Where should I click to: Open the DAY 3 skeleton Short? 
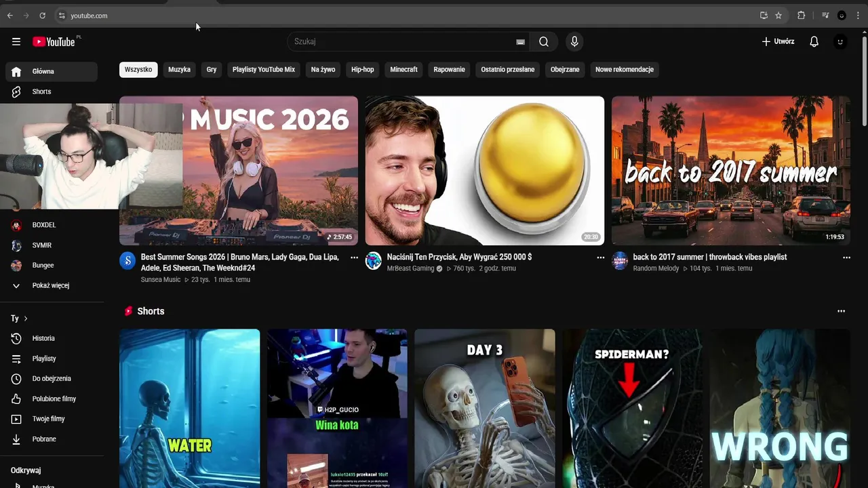(x=485, y=408)
